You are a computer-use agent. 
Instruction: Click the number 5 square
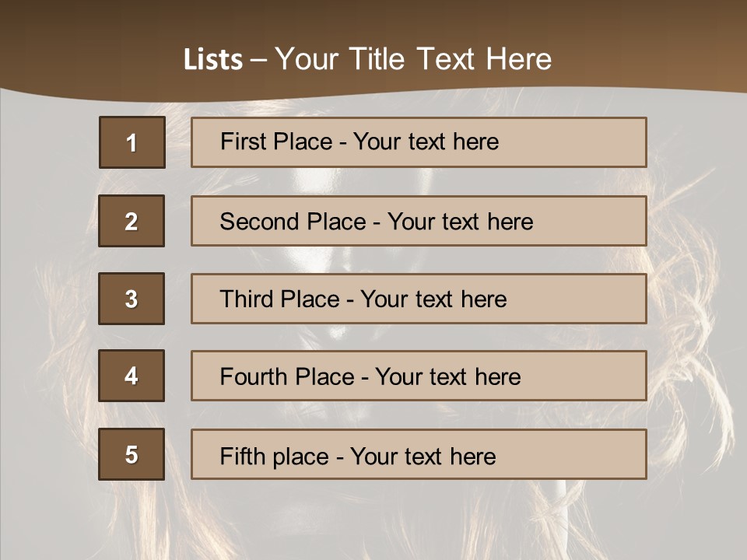pos(132,454)
